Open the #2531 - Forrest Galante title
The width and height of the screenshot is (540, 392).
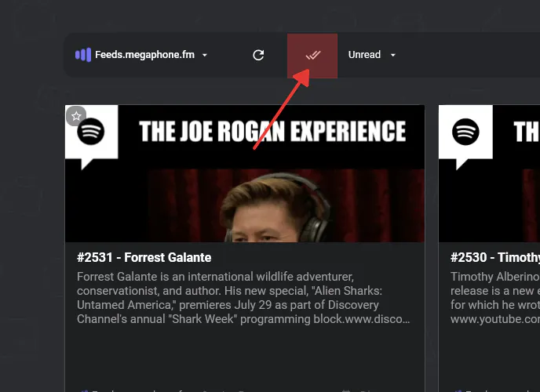tap(144, 257)
